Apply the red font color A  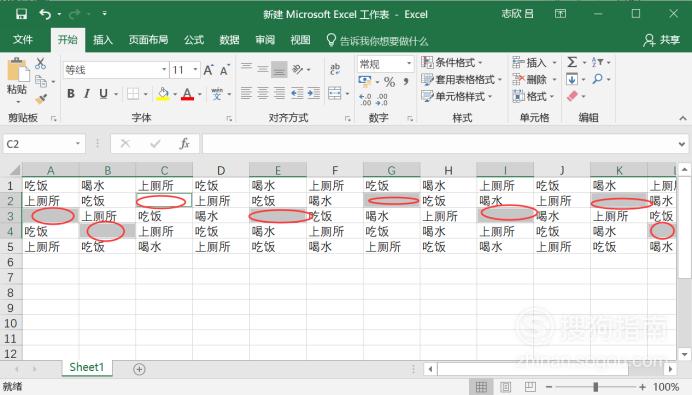point(188,94)
